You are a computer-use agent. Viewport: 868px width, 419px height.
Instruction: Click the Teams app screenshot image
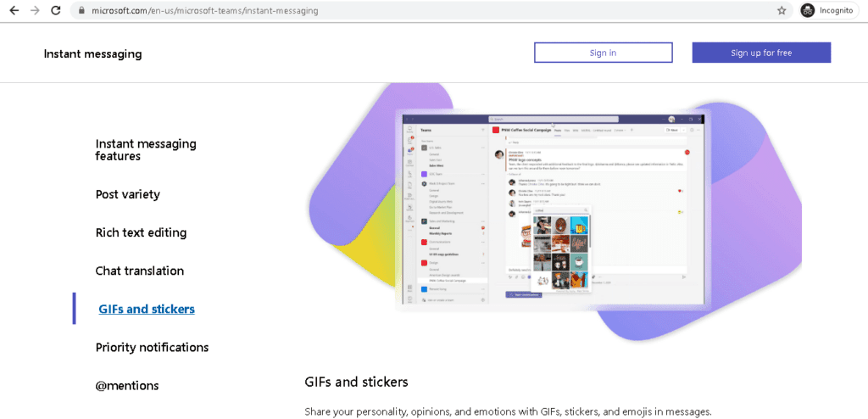pos(554,210)
